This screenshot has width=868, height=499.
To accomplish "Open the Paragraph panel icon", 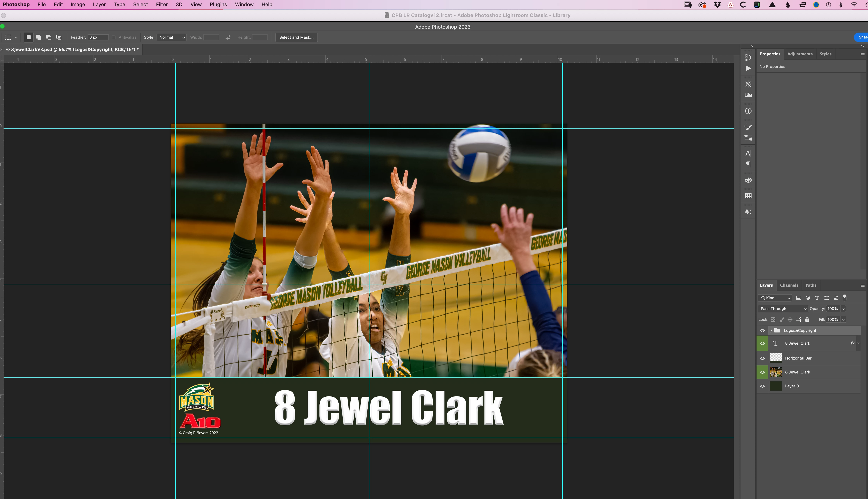I will (748, 165).
